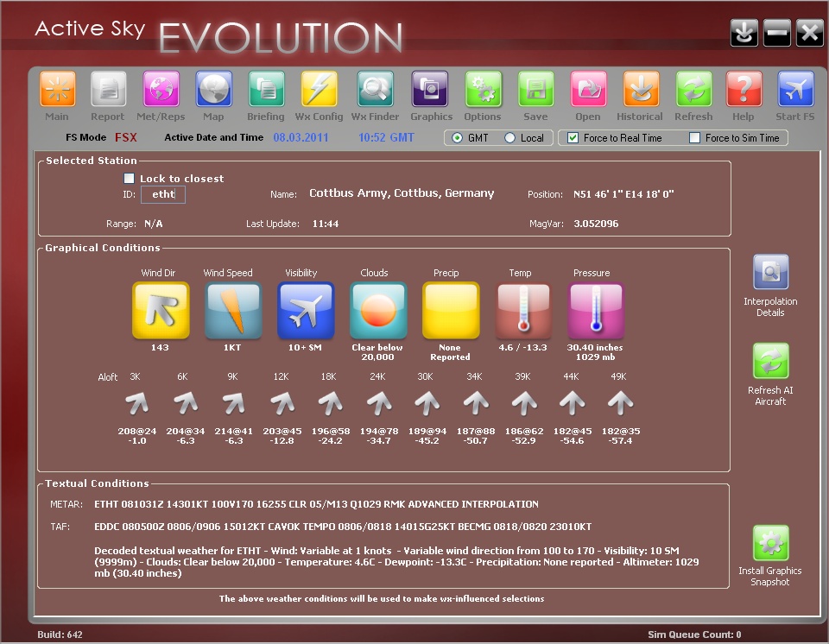Open Wx Config lightning icon
The width and height of the screenshot is (829, 644).
320,89
